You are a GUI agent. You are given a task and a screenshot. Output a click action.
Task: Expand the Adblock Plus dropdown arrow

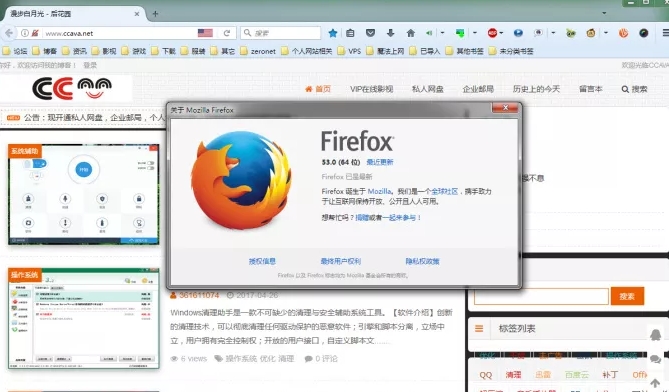501,33
